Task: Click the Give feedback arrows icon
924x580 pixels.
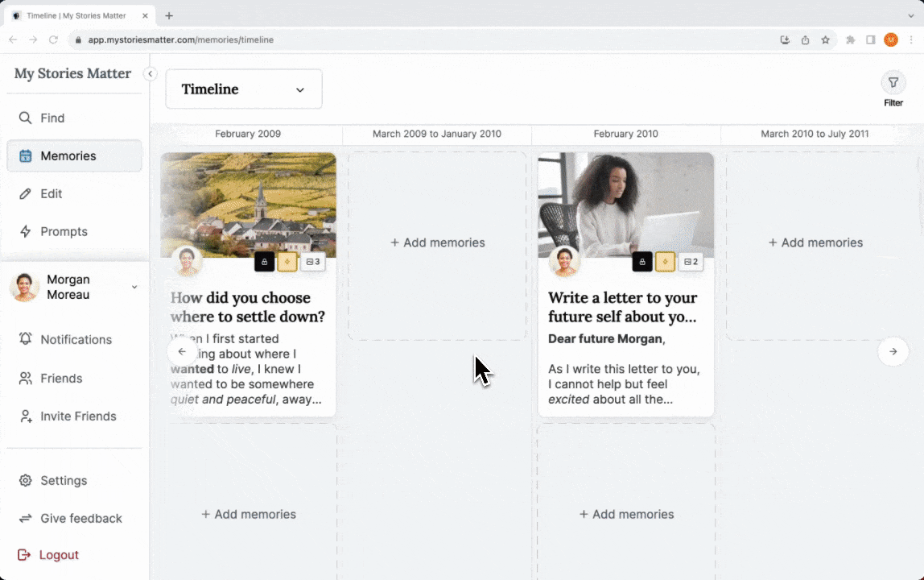Action: pos(25,518)
